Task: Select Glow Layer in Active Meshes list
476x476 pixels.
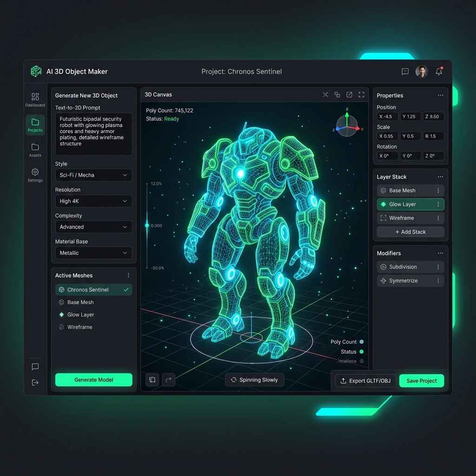Action: point(93,315)
